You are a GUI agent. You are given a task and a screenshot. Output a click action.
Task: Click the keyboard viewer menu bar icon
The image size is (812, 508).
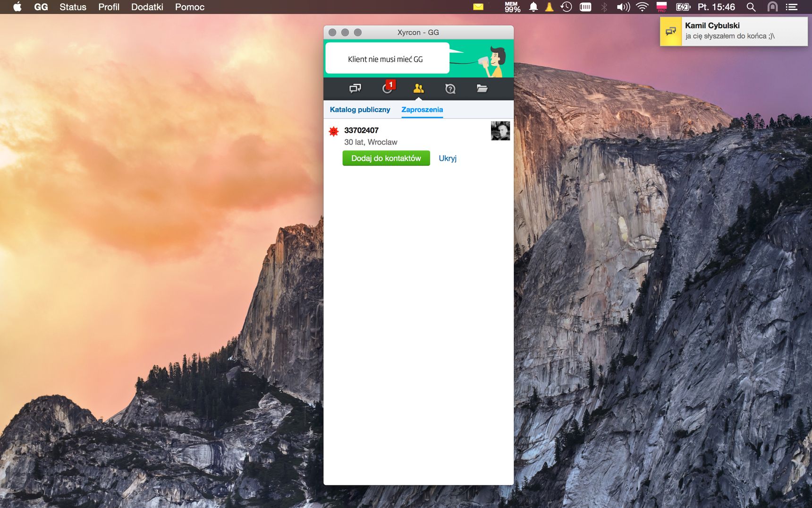pos(585,7)
